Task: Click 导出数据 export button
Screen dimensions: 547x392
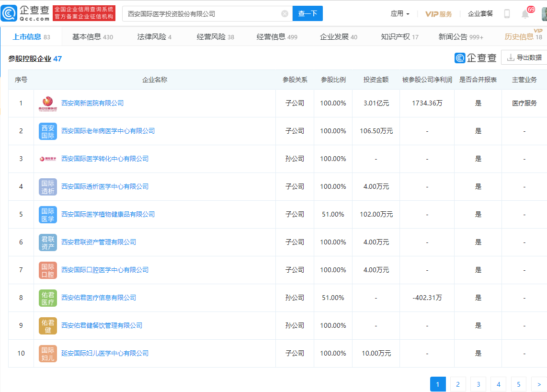Action: coord(524,57)
